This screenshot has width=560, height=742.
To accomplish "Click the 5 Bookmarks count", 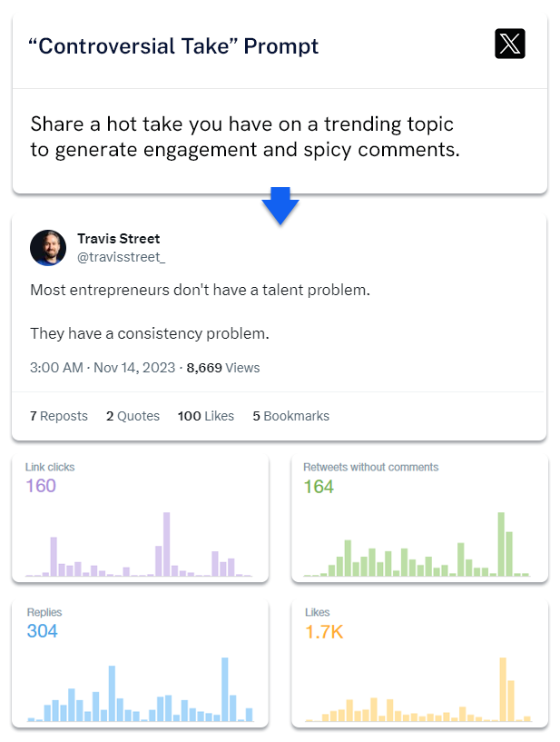I will coord(290,416).
